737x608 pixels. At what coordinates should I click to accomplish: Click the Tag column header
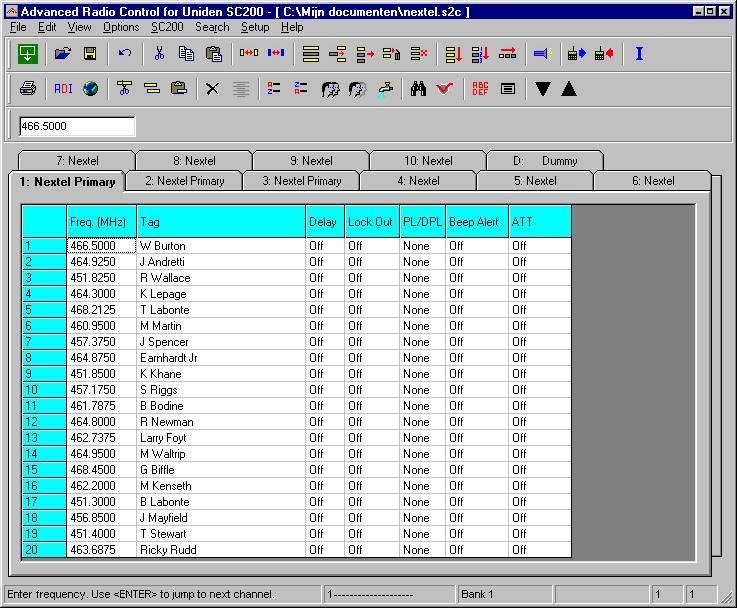click(221, 221)
